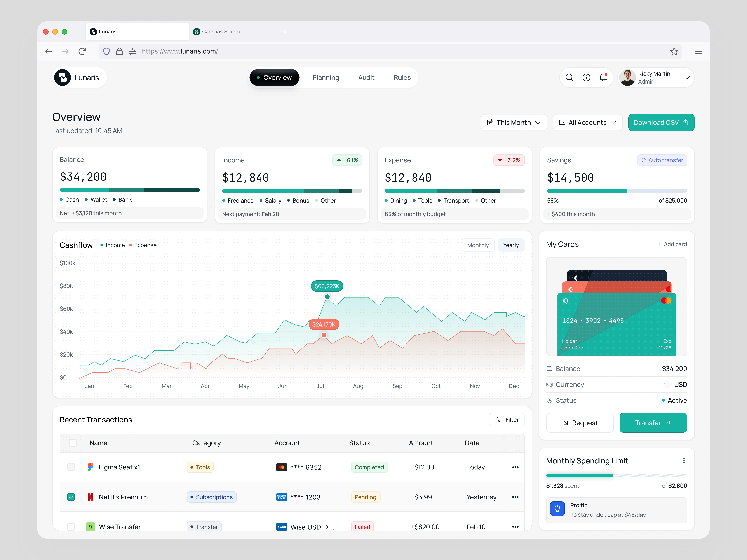Open the browser hamburger menu

[698, 51]
